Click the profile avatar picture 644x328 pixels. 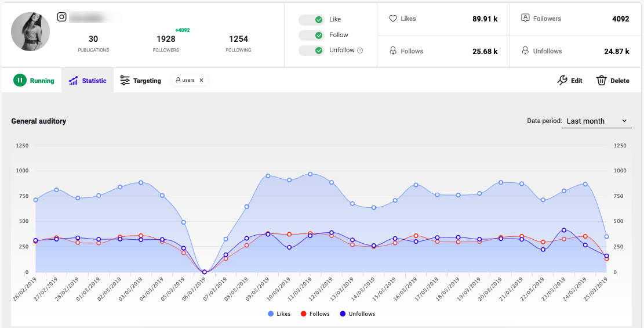click(x=30, y=32)
